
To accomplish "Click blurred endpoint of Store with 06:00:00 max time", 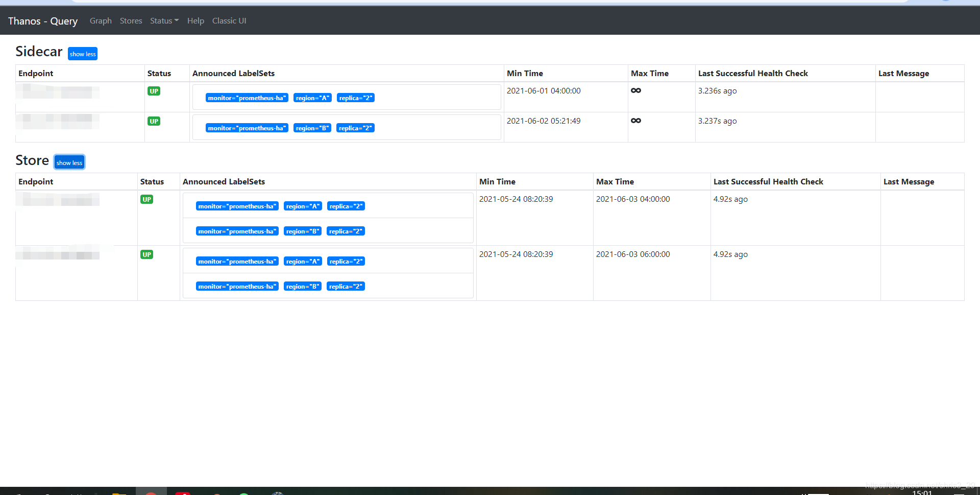I will coord(58,254).
